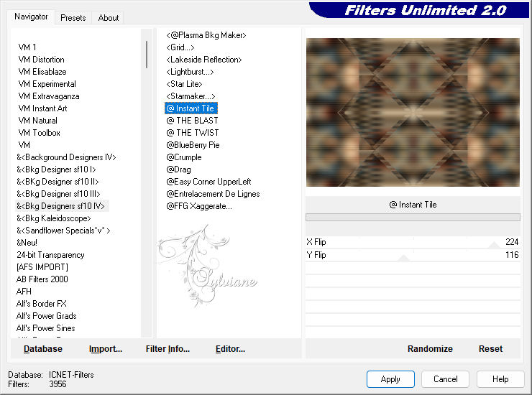Choose the @ THE BLAST filter
This screenshot has height=395, width=532.
193,121
